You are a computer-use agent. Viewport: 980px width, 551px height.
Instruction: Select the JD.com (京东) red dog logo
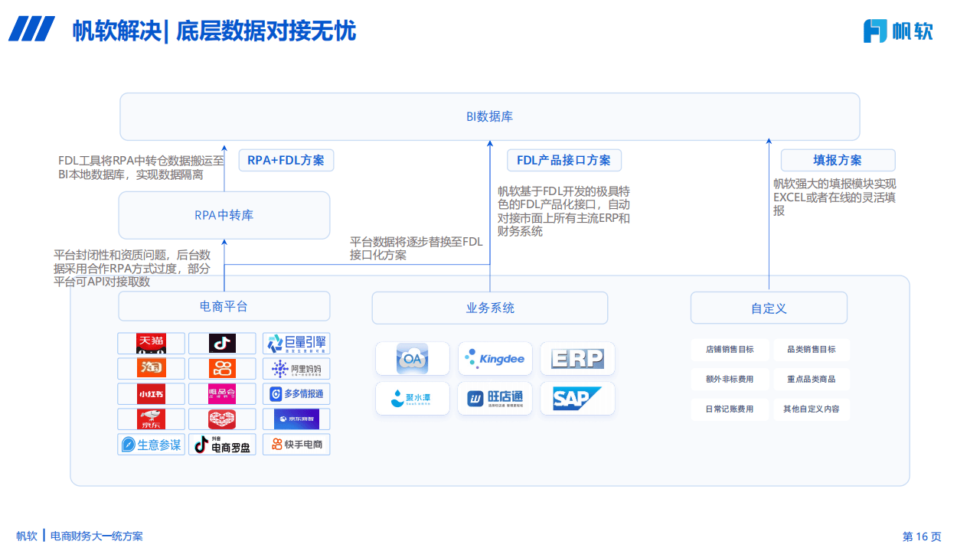[x=151, y=419]
